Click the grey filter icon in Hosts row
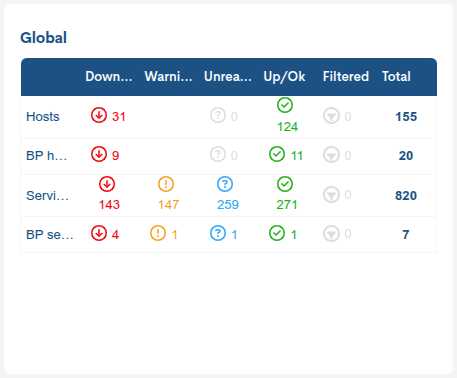The image size is (457, 378). (x=331, y=116)
